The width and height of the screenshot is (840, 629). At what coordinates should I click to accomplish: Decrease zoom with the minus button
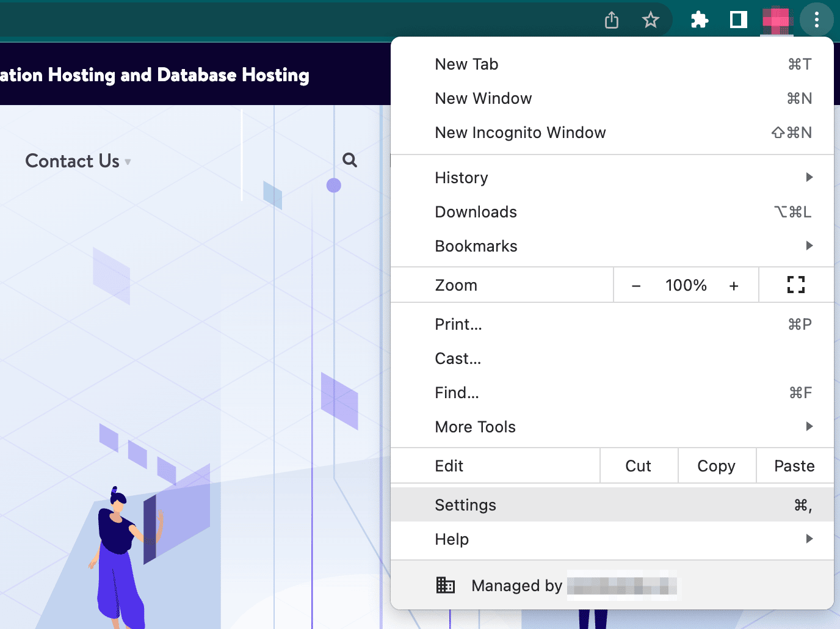[636, 286]
